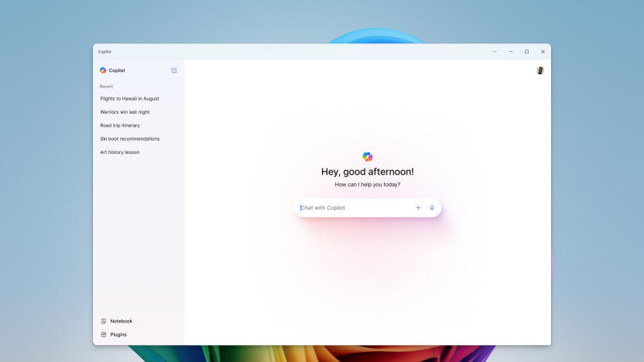Maximize the Copilot window
Viewport: 644px width, 362px height.
click(x=527, y=52)
